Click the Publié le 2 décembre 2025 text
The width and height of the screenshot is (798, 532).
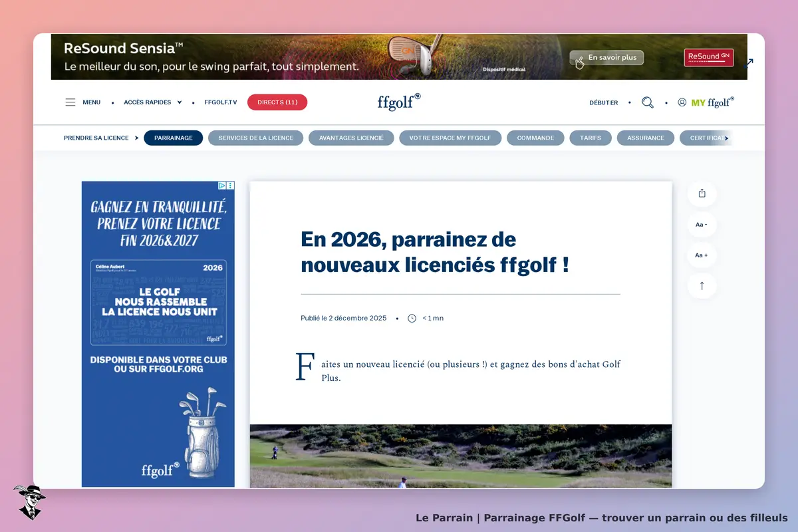pos(344,318)
